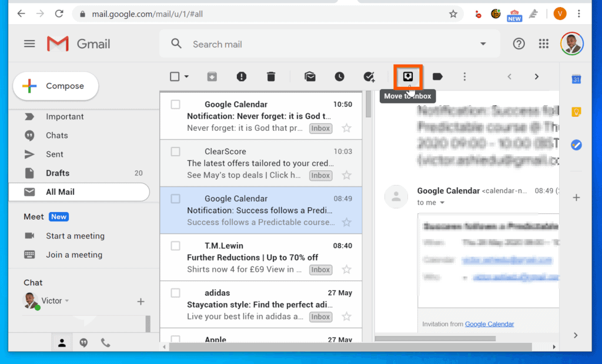
Task: Open the Google Calendar invitation link
Action: (489, 324)
